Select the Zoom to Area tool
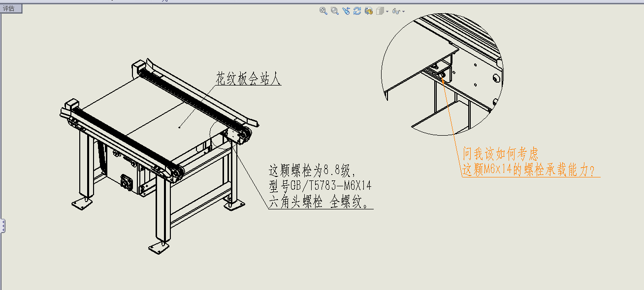Image resolution: width=644 pixels, height=290 pixels. (x=335, y=11)
